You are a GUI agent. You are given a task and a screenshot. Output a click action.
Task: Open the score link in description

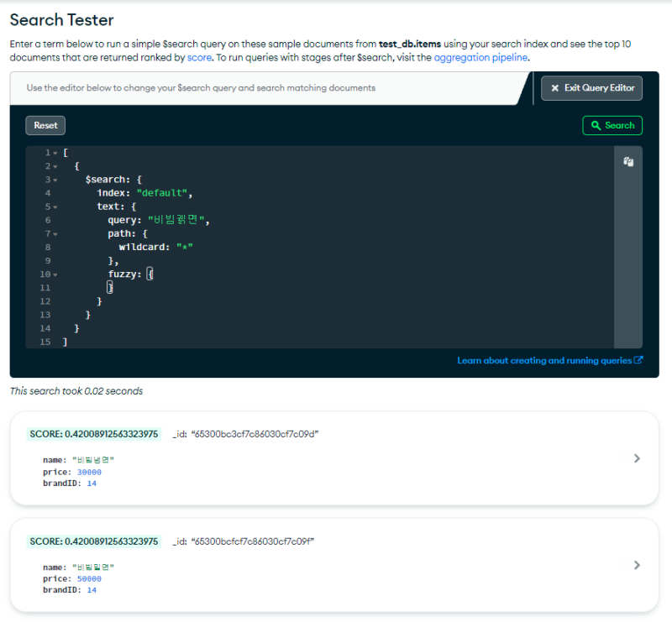click(x=199, y=58)
